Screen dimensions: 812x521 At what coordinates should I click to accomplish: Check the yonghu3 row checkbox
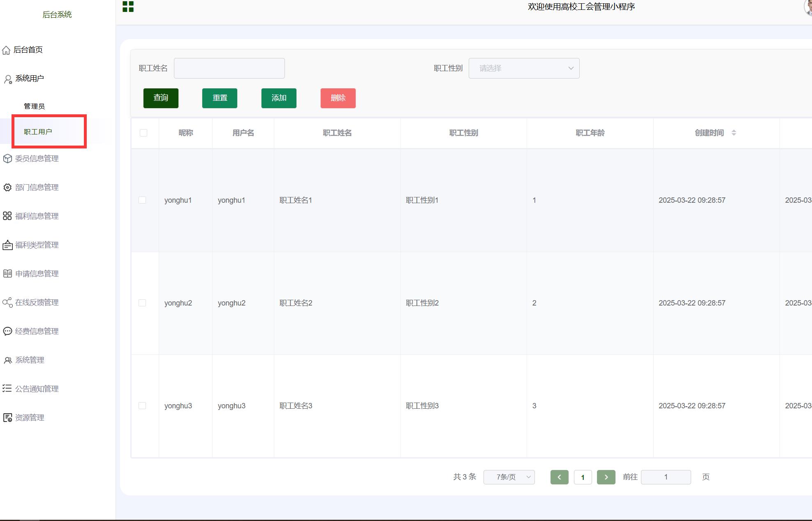pos(143,406)
